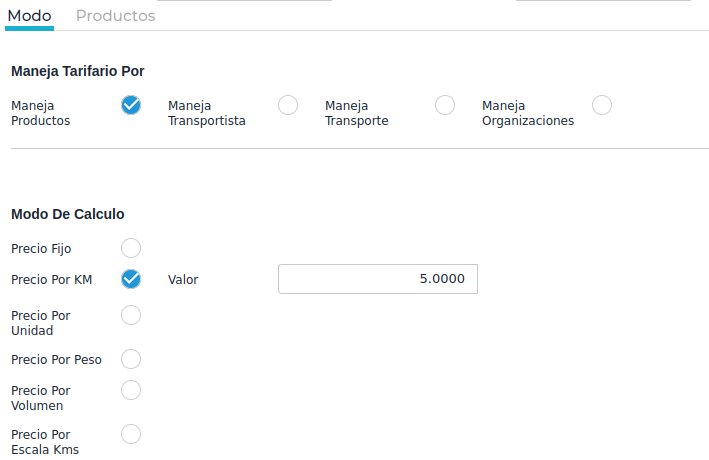The image size is (709, 460).
Task: Click the Valor input field showing 5.0000
Action: click(x=377, y=279)
